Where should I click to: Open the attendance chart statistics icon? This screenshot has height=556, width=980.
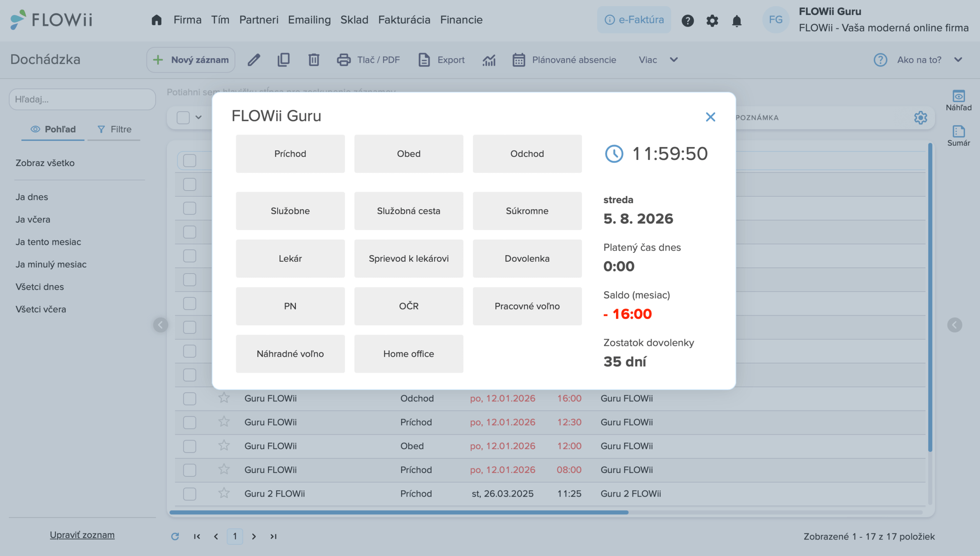point(489,60)
